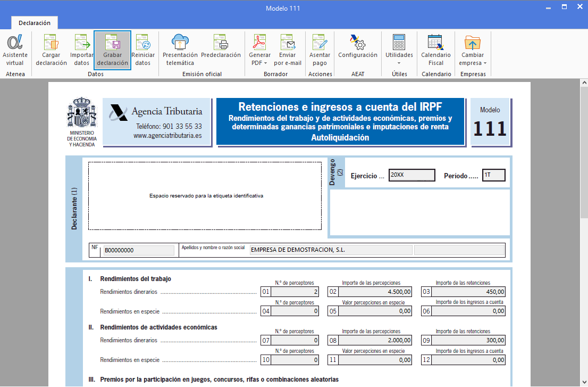Viewport: 588px width, 387px height.
Task: Click box 07 perceptores actividades económicas
Action: click(295, 341)
